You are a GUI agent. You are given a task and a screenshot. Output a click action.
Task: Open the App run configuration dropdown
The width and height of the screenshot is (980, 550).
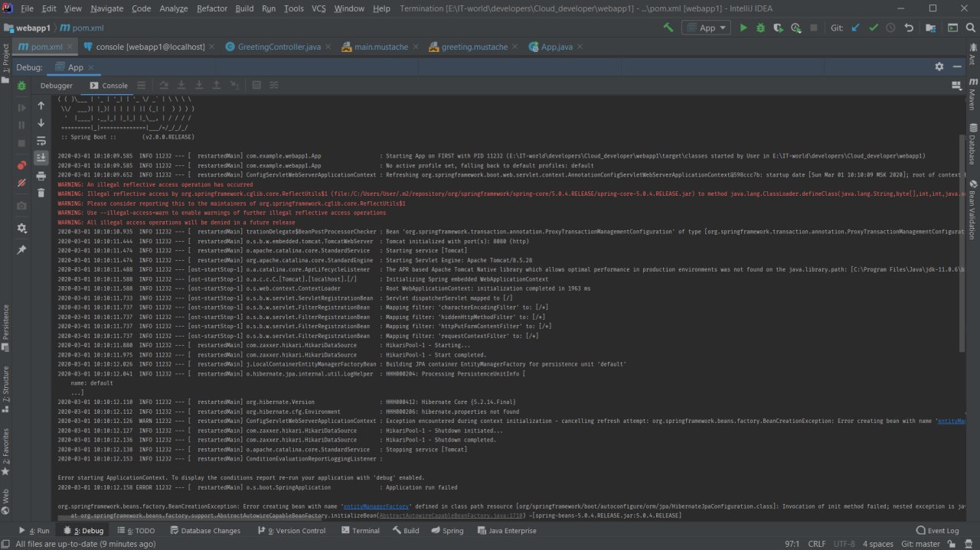tap(707, 28)
